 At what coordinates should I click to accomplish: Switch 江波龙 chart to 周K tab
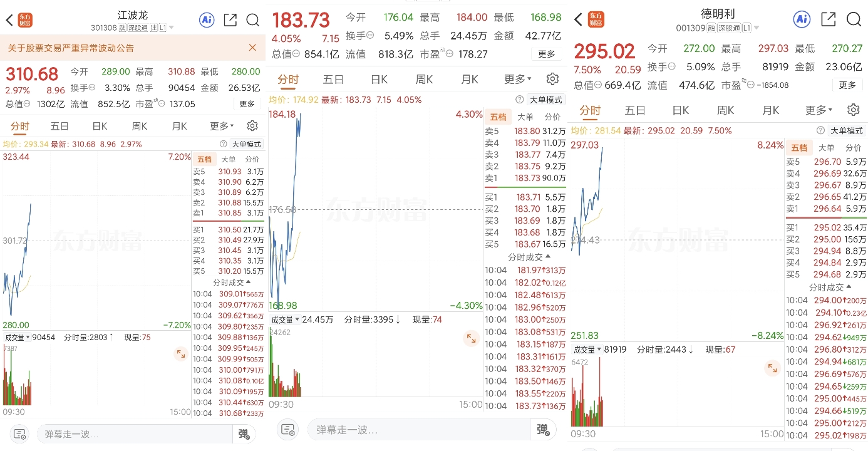140,126
